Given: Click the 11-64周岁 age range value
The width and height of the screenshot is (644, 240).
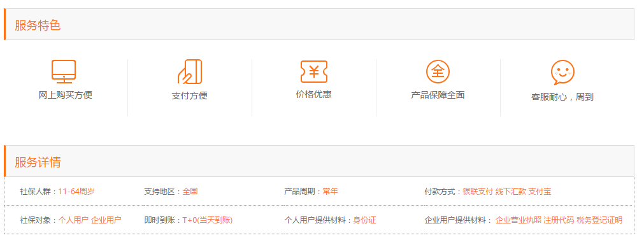Looking at the screenshot, I should pyautogui.click(x=76, y=191).
